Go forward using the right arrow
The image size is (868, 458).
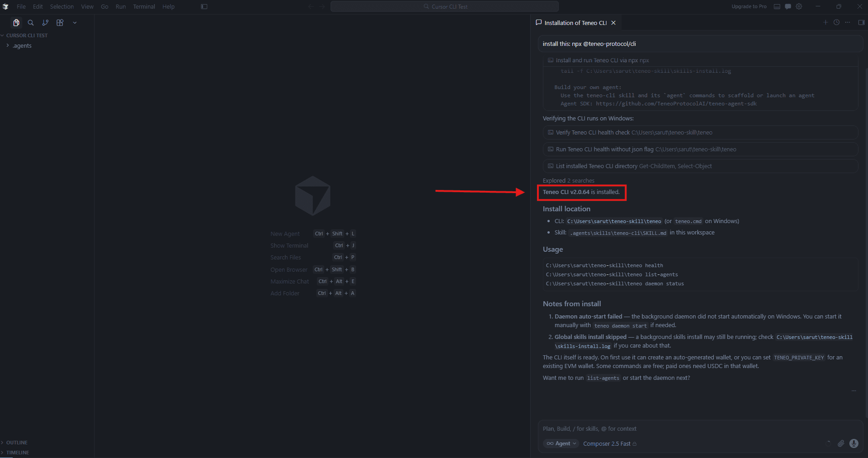[x=322, y=6]
